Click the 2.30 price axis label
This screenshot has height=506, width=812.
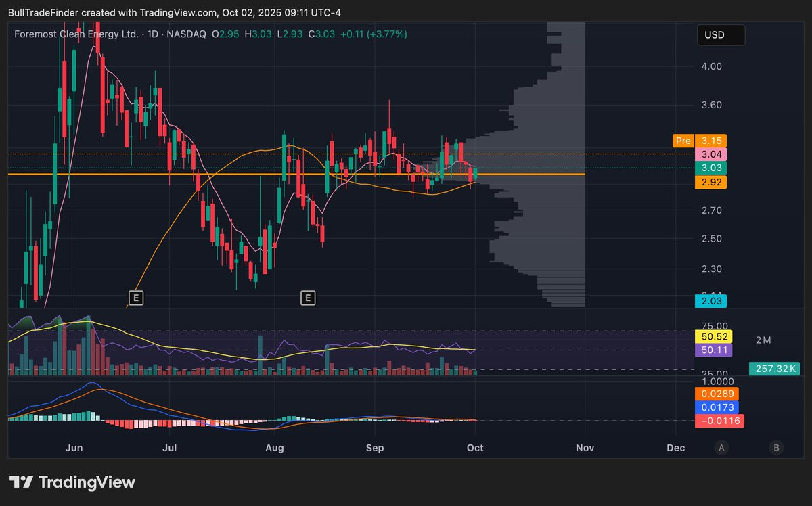712,269
